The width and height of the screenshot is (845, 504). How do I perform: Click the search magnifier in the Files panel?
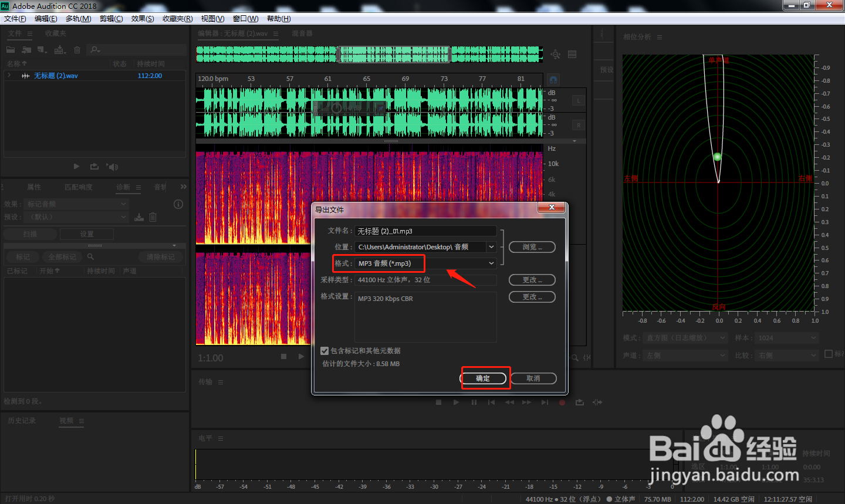[95, 50]
